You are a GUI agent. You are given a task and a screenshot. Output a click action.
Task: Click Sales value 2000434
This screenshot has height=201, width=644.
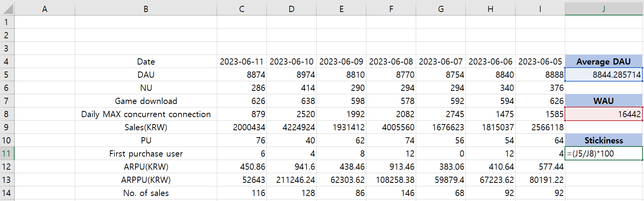click(x=242, y=127)
